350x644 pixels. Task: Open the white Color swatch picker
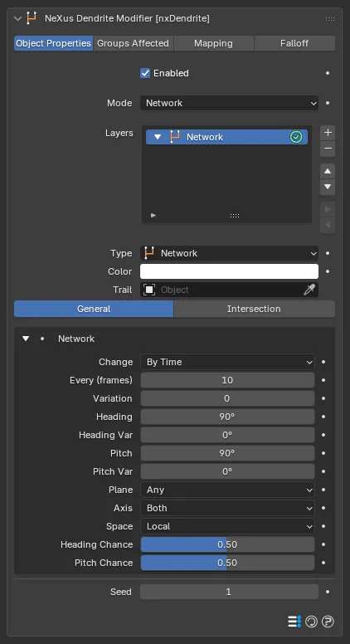pyautogui.click(x=229, y=271)
